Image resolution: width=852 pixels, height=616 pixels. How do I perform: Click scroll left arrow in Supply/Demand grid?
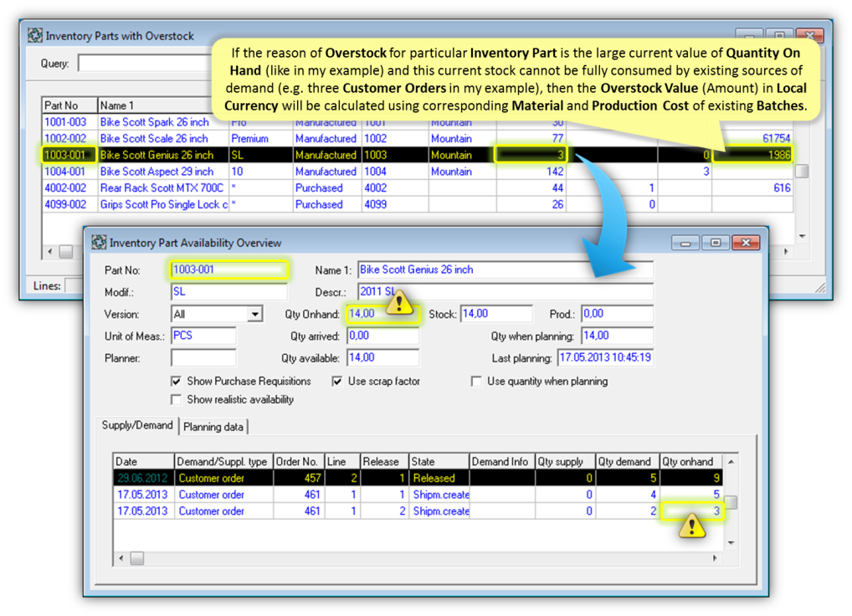tap(121, 558)
